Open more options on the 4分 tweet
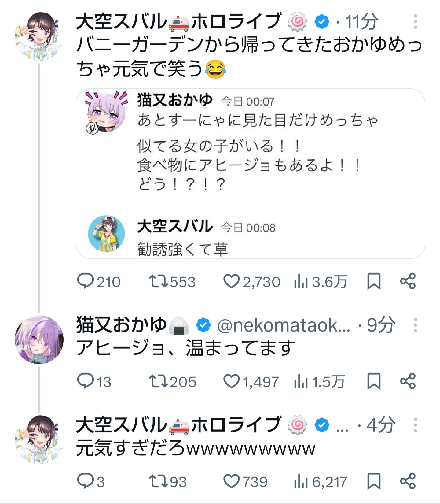The image size is (440, 504). point(415,425)
